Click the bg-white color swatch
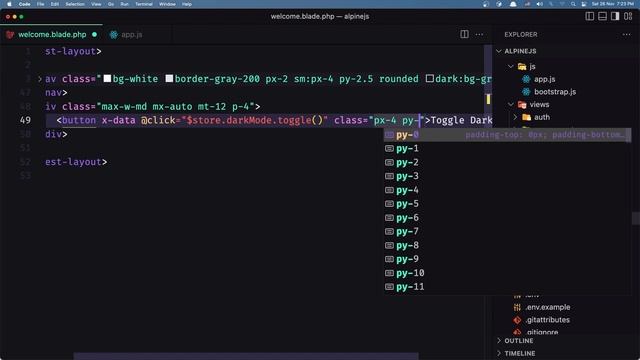 (x=107, y=78)
